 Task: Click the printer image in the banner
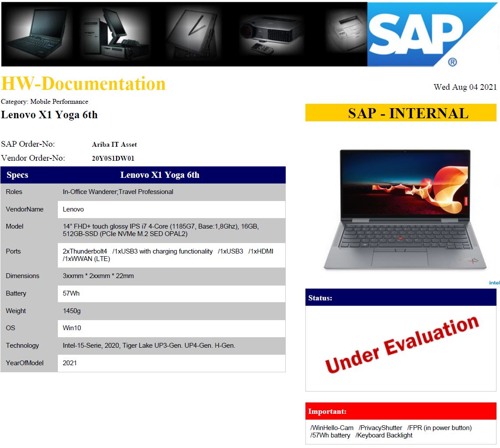348,32
